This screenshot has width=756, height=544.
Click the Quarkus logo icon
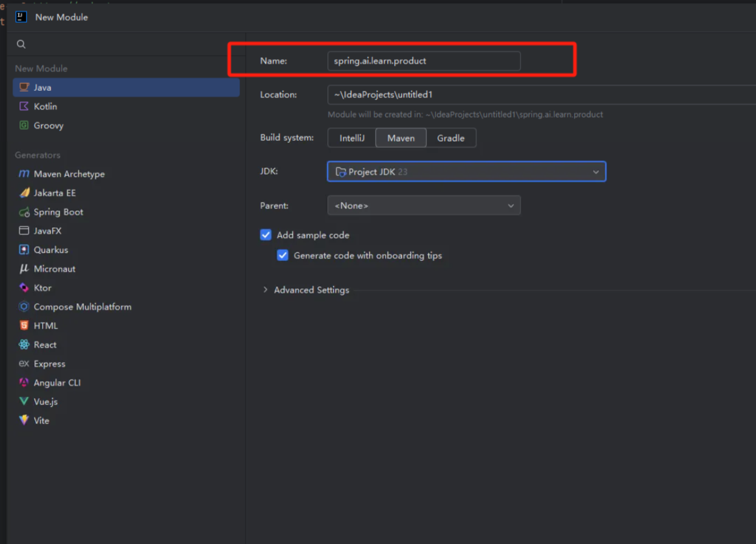point(23,249)
